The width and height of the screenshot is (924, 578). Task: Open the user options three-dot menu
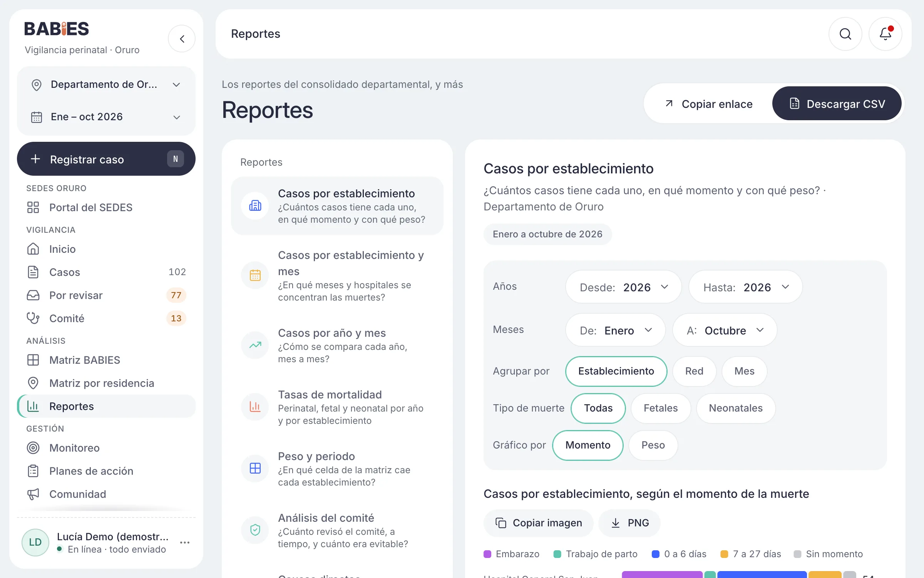185,543
